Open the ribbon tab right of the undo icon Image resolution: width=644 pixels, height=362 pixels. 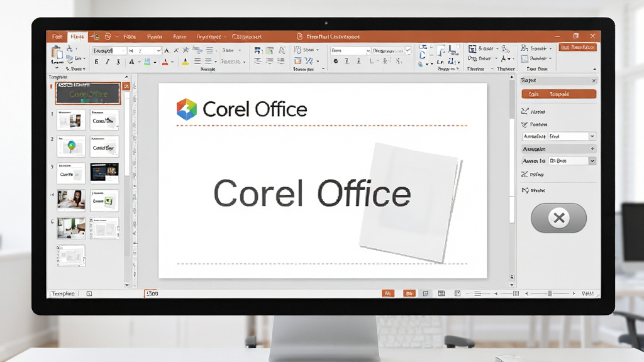[x=130, y=36]
